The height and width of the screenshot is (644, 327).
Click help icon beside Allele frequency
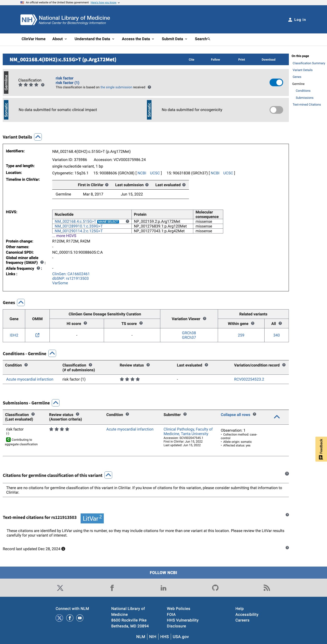coord(38,268)
